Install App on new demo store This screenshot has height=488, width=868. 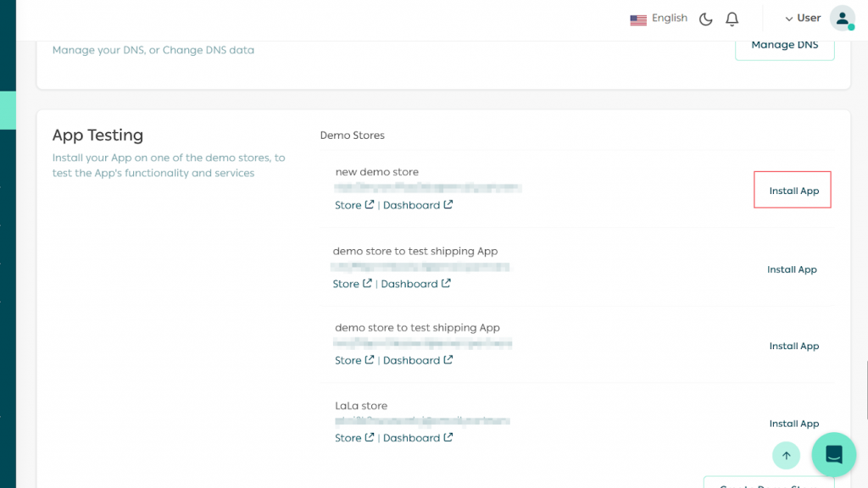coord(793,191)
